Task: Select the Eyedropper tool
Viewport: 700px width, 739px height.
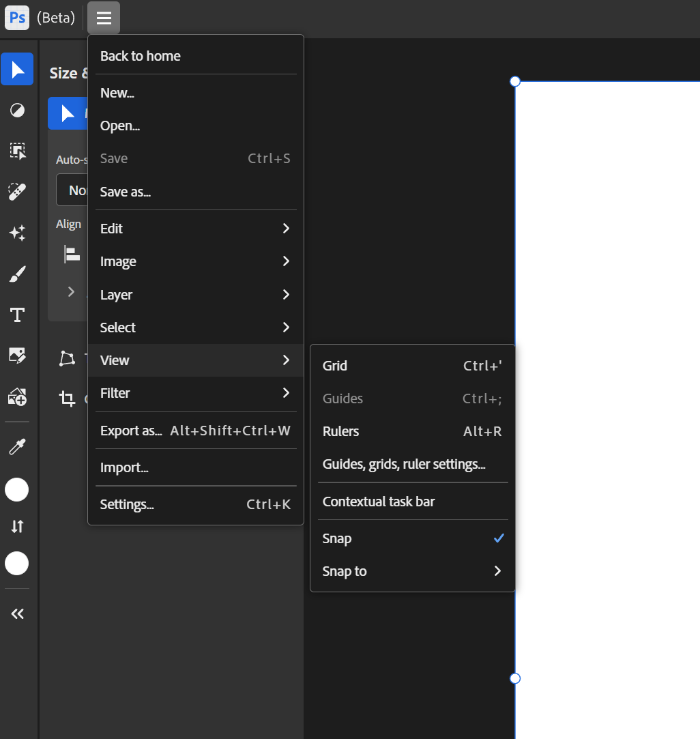Action: 17,447
